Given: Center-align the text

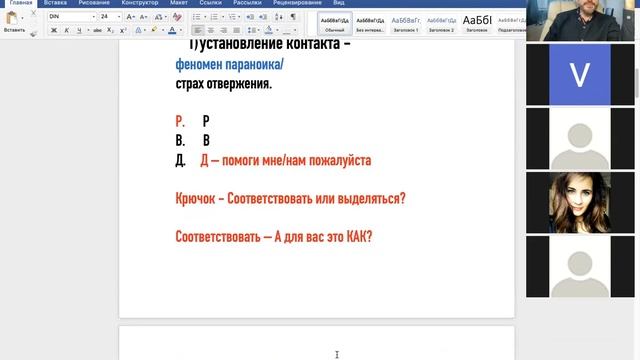Looking at the screenshot, I should (x=211, y=30).
